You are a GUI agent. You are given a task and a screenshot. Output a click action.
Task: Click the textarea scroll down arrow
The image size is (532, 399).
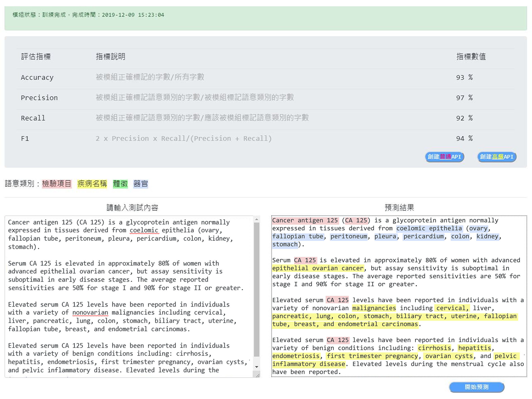[257, 367]
